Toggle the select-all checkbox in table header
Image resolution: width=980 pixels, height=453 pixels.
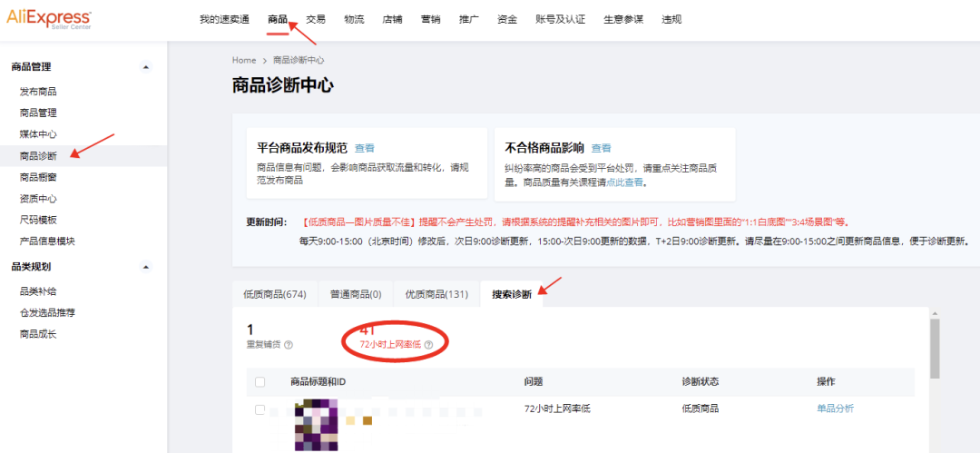pyautogui.click(x=260, y=381)
